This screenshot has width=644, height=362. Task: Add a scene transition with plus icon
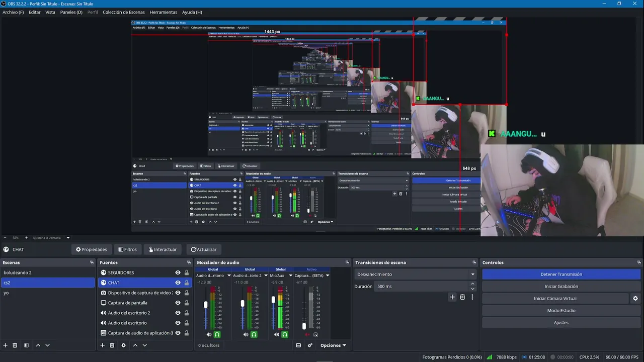point(452,297)
